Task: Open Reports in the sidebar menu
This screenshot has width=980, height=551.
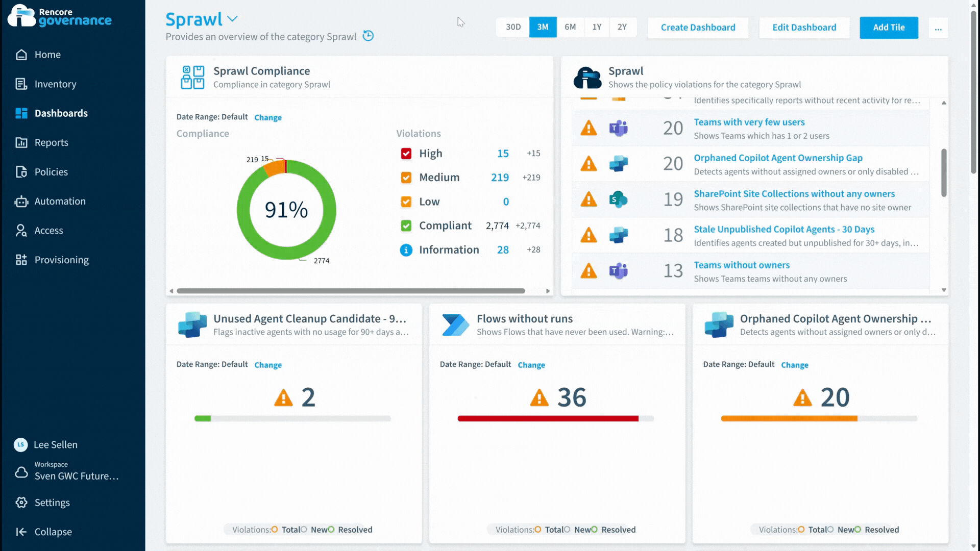Action: tap(51, 143)
